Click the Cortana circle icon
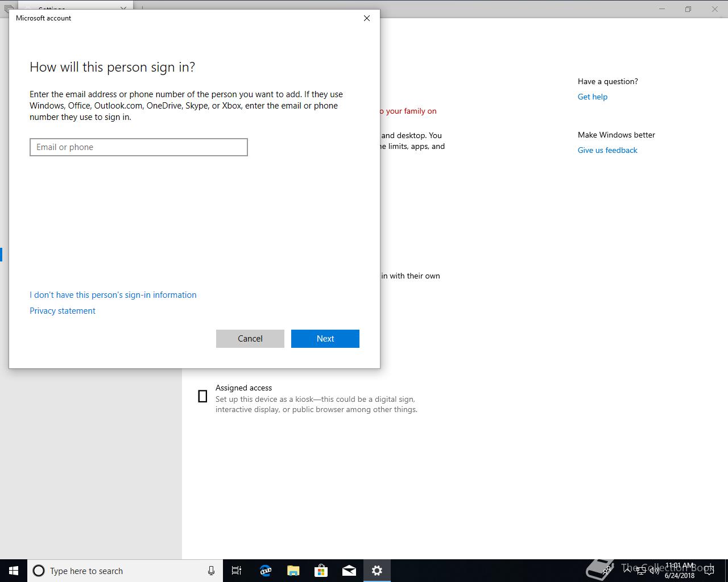 click(x=39, y=571)
